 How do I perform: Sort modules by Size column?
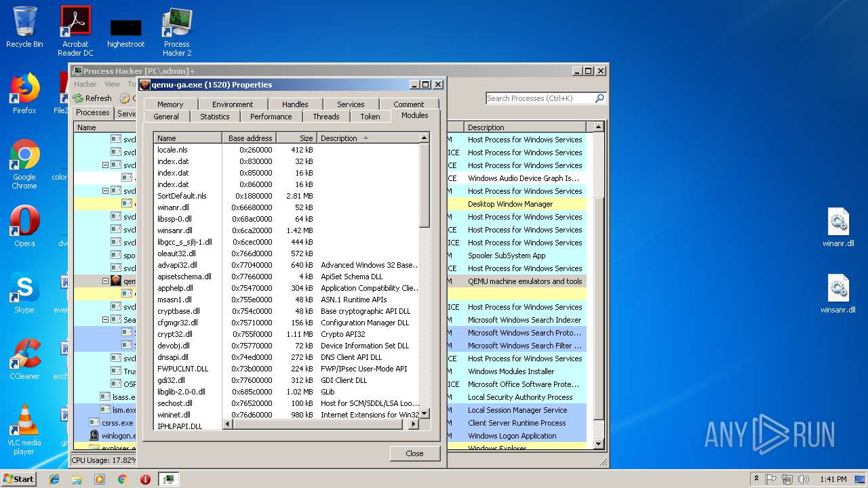coord(296,138)
